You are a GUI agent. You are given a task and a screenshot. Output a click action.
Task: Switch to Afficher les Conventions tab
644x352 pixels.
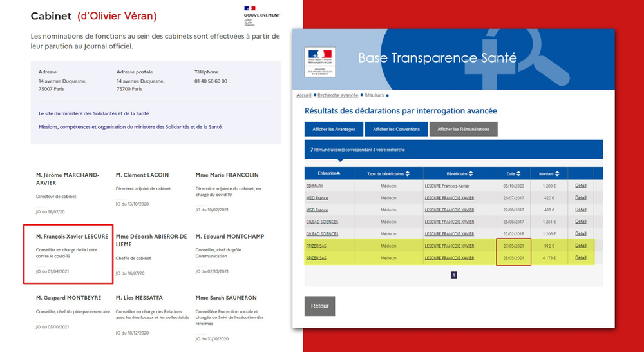point(396,129)
